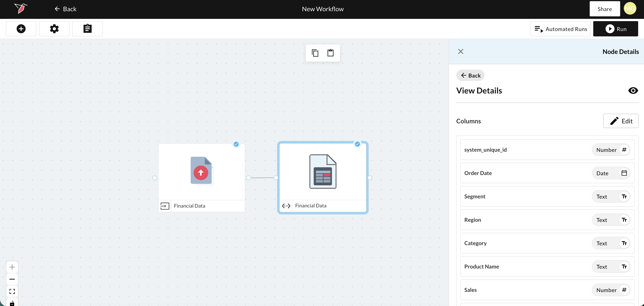Click checkmark on selected Financial Data node

tap(357, 144)
